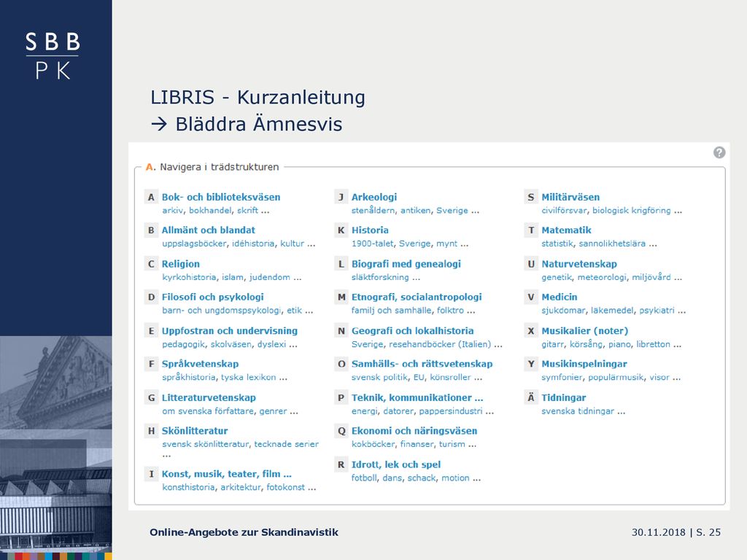Open Skönlitteratur category
This screenshot has height=560, width=747.
click(x=194, y=430)
